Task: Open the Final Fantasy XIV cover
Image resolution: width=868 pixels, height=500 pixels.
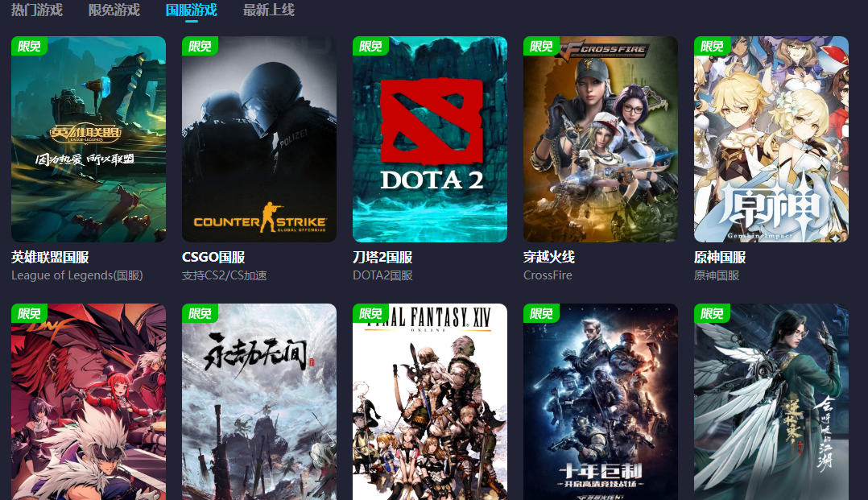Action: pyautogui.click(x=430, y=402)
